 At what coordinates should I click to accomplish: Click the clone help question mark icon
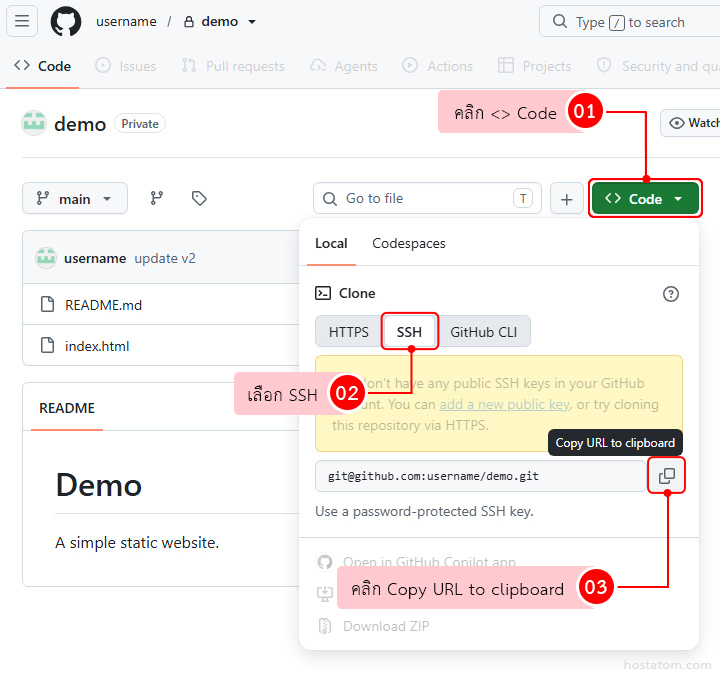coord(670,294)
